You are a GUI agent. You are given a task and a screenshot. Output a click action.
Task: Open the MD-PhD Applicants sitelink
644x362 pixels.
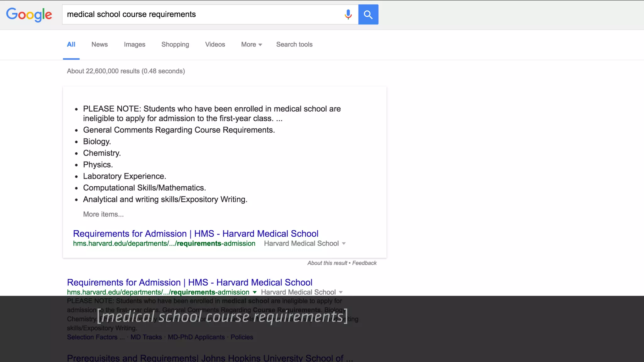pos(196,337)
